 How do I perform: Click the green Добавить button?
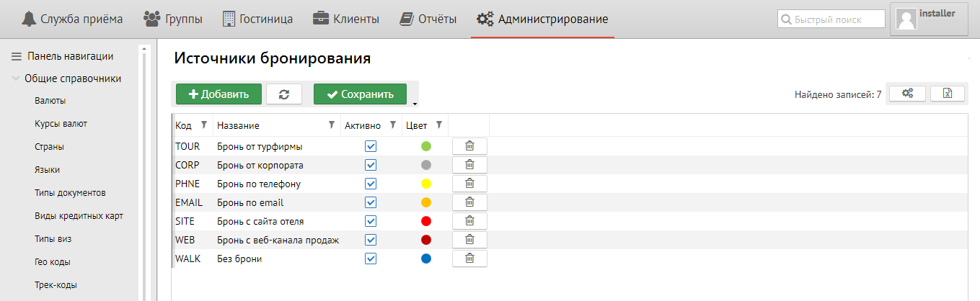[218, 94]
